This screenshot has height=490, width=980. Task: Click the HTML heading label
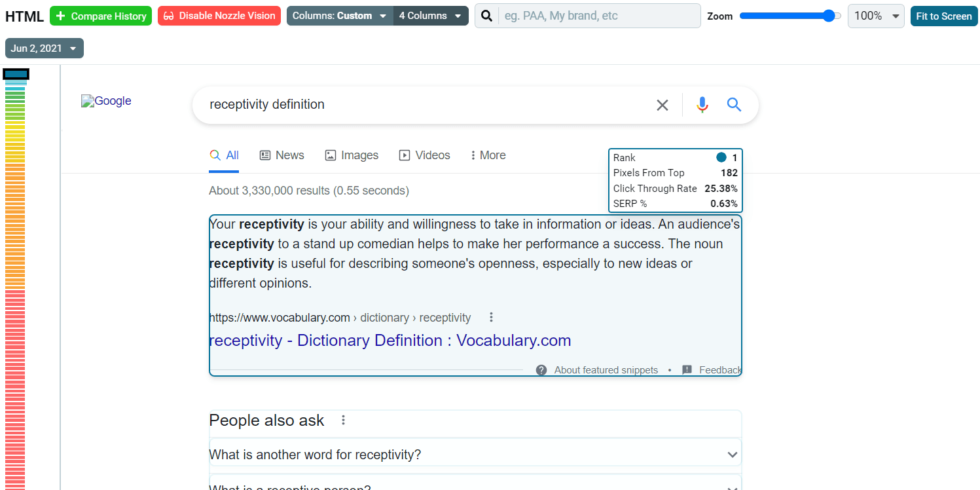24,16
